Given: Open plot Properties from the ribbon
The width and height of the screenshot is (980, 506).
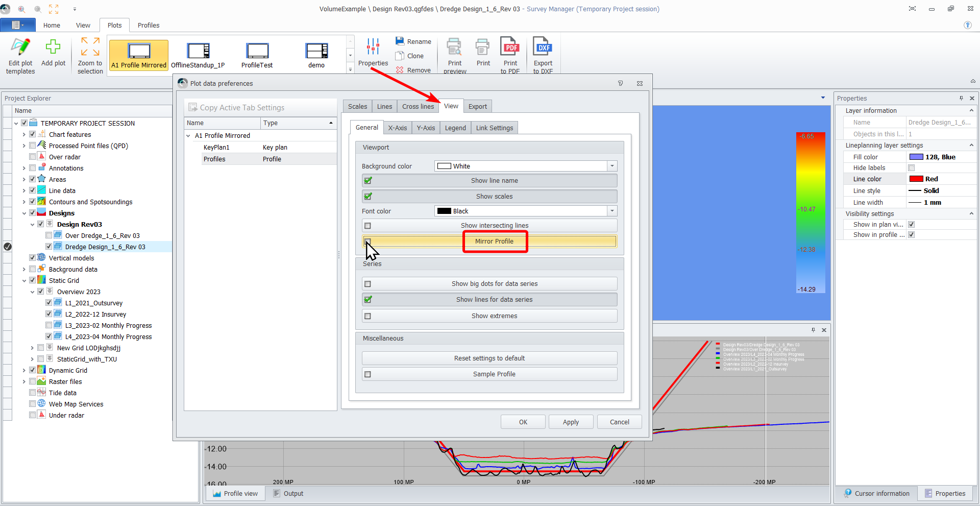Looking at the screenshot, I should (373, 47).
